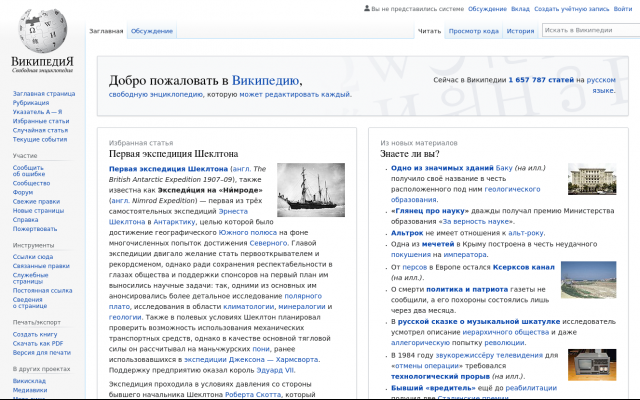Image resolution: width=640 pixels, height=400 pixels.
Task: Open Викисклад sidebar link
Action: pos(29,381)
